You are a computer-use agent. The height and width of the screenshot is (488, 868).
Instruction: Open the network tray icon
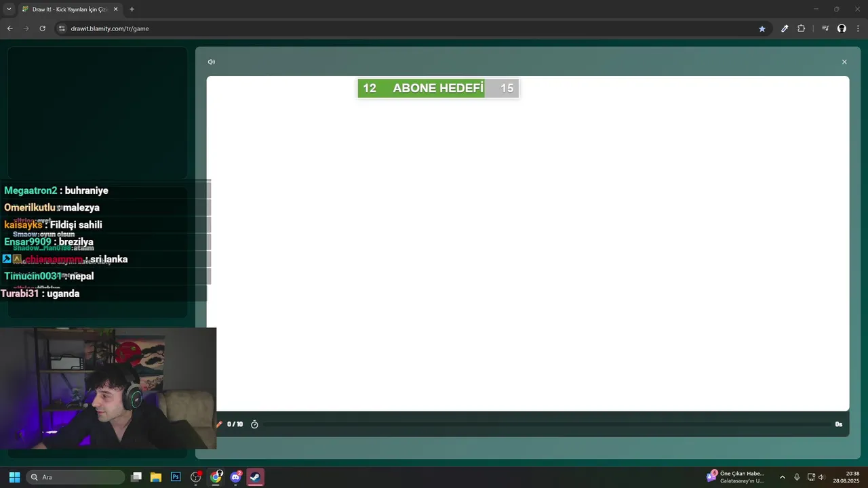811,477
